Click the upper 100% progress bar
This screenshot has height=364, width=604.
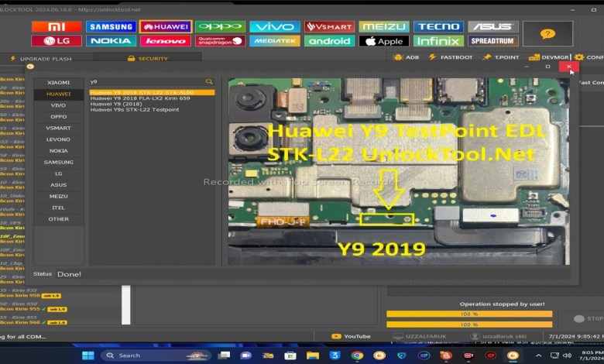469,314
